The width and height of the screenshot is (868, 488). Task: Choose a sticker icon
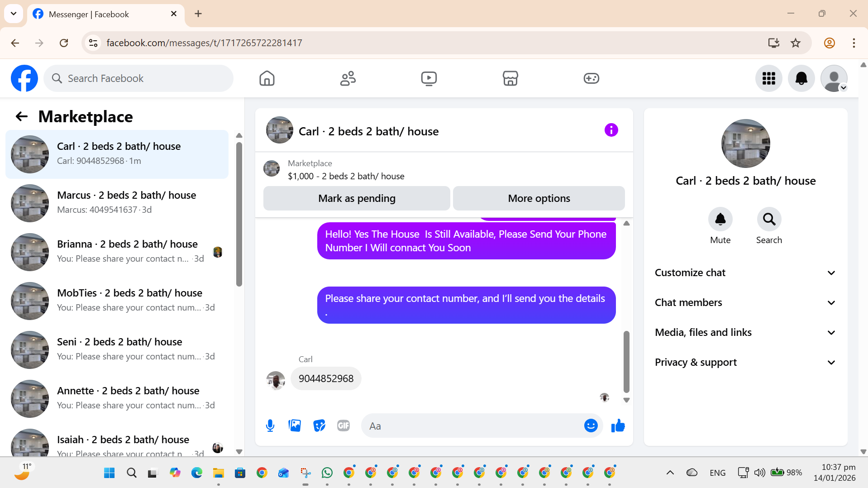coord(319,426)
